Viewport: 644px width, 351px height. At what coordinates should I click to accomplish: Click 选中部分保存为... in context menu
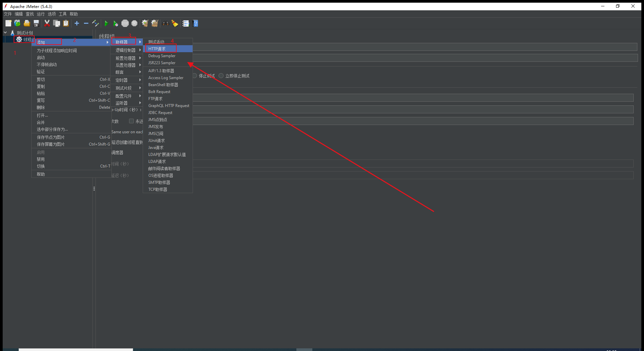tap(72, 129)
